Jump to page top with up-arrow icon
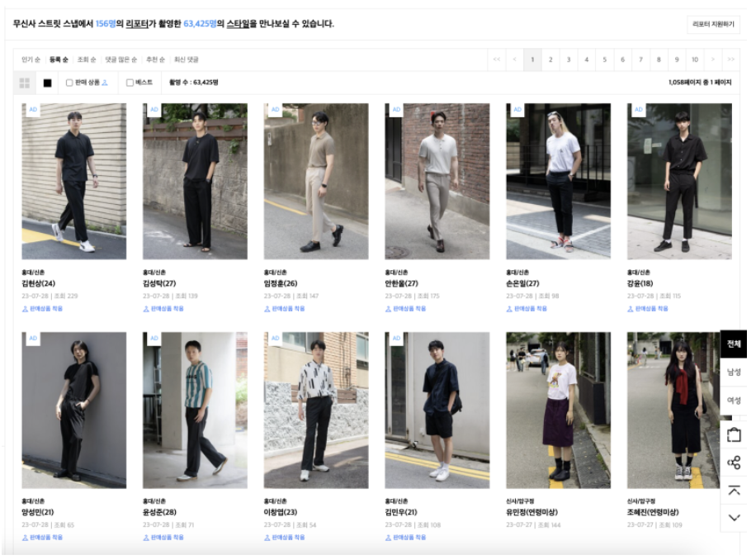 tap(734, 491)
